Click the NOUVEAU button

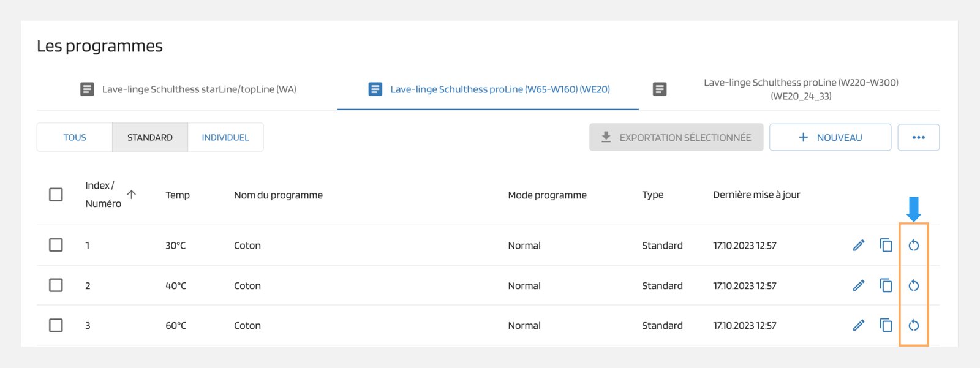point(830,137)
